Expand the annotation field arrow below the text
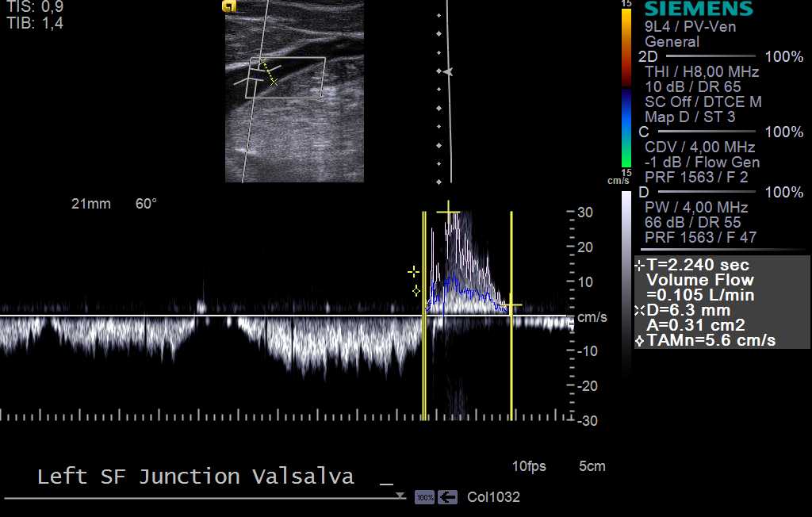The width and height of the screenshot is (812, 517). tap(400, 495)
